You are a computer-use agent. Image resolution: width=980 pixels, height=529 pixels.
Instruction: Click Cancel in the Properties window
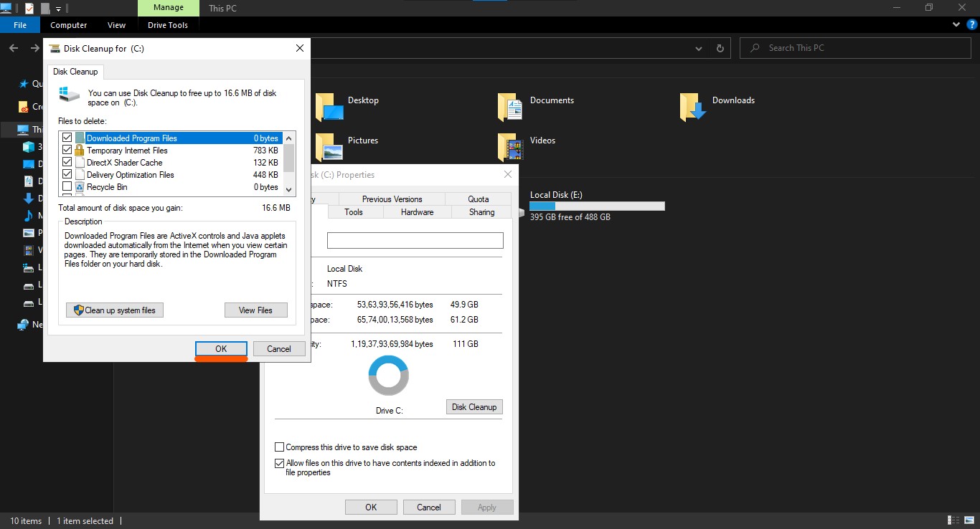point(429,507)
